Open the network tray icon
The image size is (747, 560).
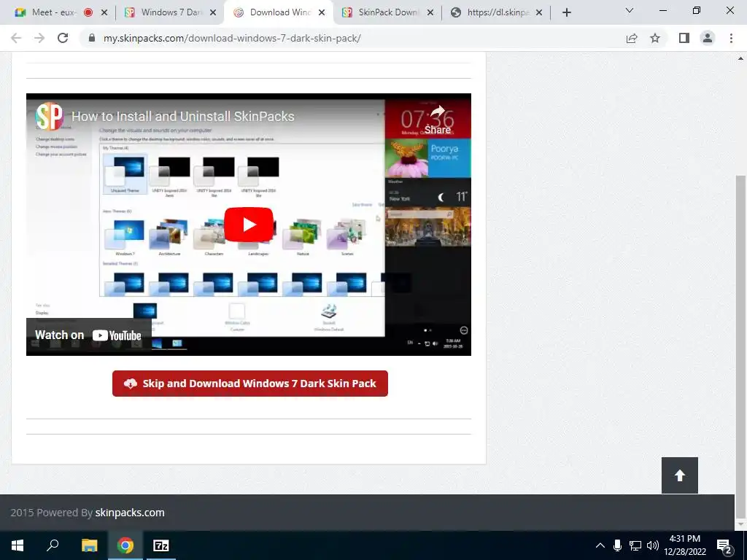tap(635, 545)
